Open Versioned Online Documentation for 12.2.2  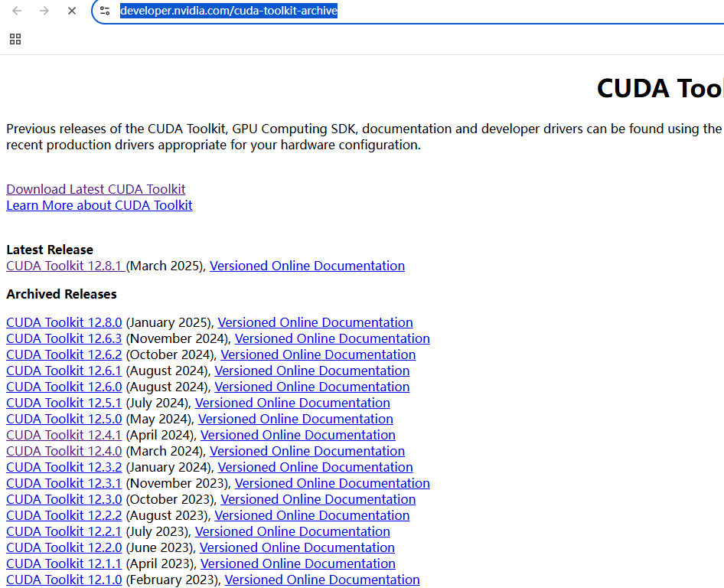point(312,516)
